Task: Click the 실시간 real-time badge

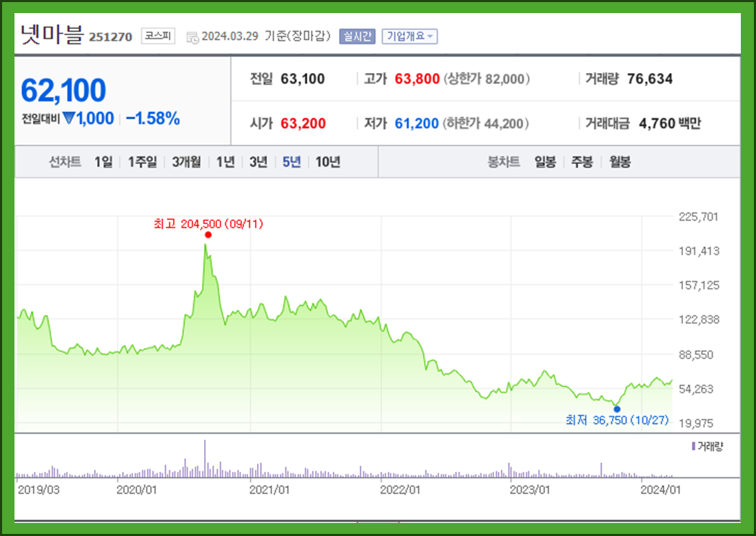Action: point(357,37)
